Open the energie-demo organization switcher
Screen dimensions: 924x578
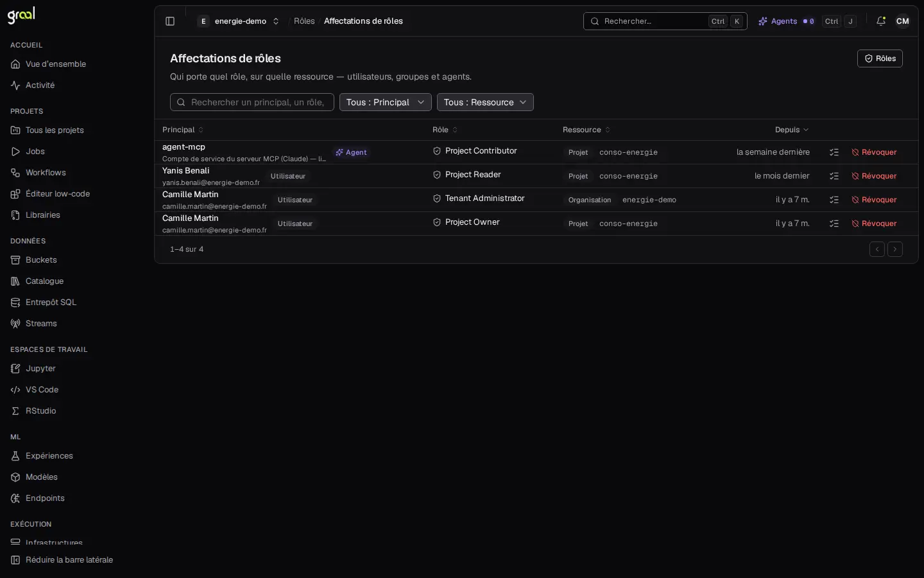239,21
